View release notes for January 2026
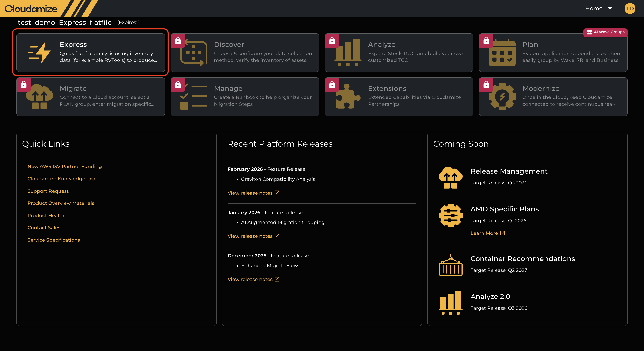This screenshot has width=644, height=351. pyautogui.click(x=250, y=236)
